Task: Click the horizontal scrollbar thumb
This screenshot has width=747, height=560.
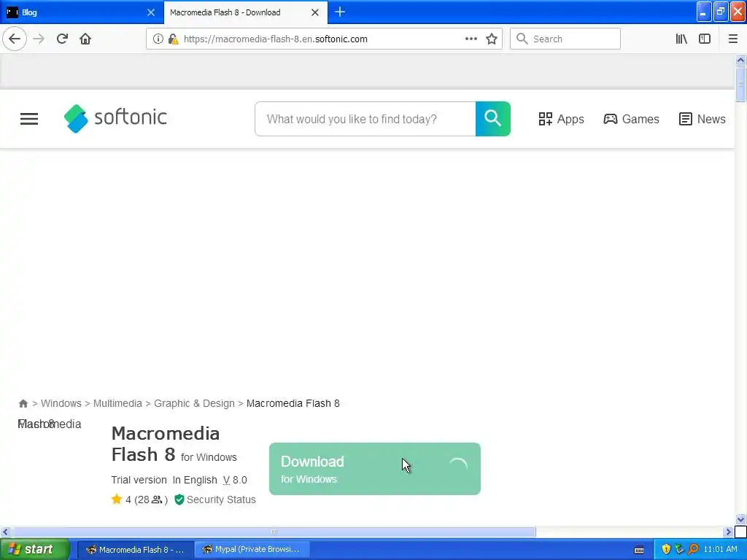Action: (x=274, y=532)
